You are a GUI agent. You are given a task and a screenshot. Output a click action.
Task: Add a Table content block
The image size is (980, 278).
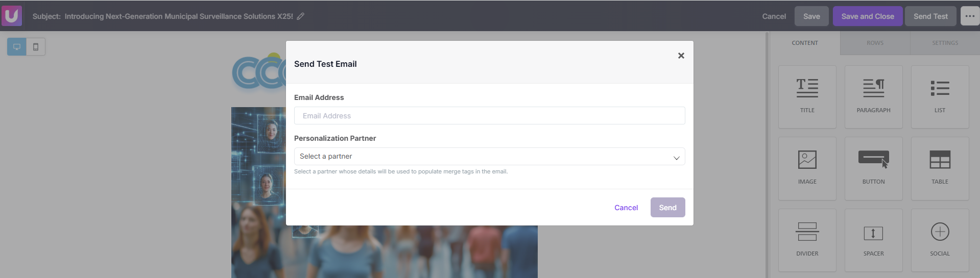pos(940,168)
